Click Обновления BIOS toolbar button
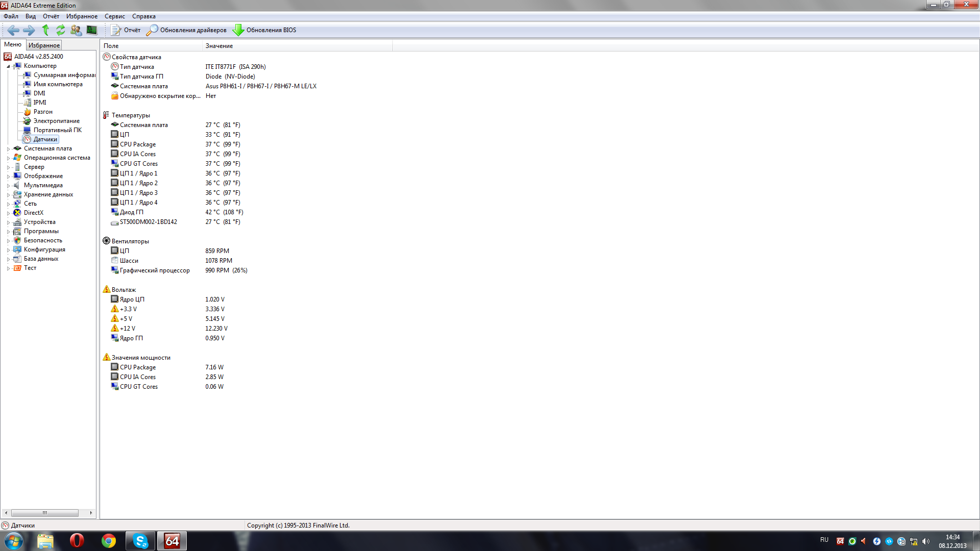The image size is (980, 551). coord(264,30)
